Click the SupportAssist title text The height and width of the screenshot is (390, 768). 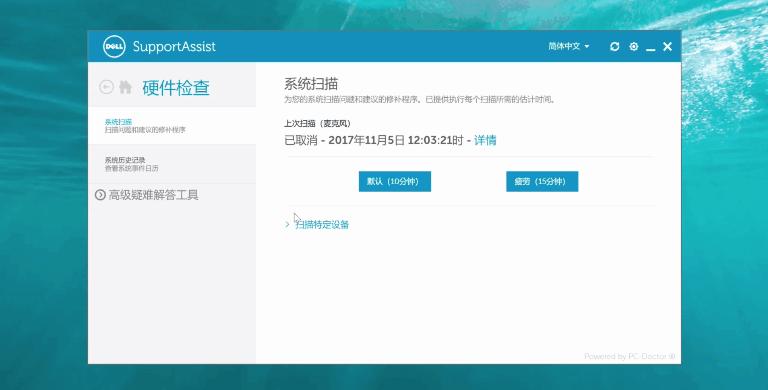point(174,47)
